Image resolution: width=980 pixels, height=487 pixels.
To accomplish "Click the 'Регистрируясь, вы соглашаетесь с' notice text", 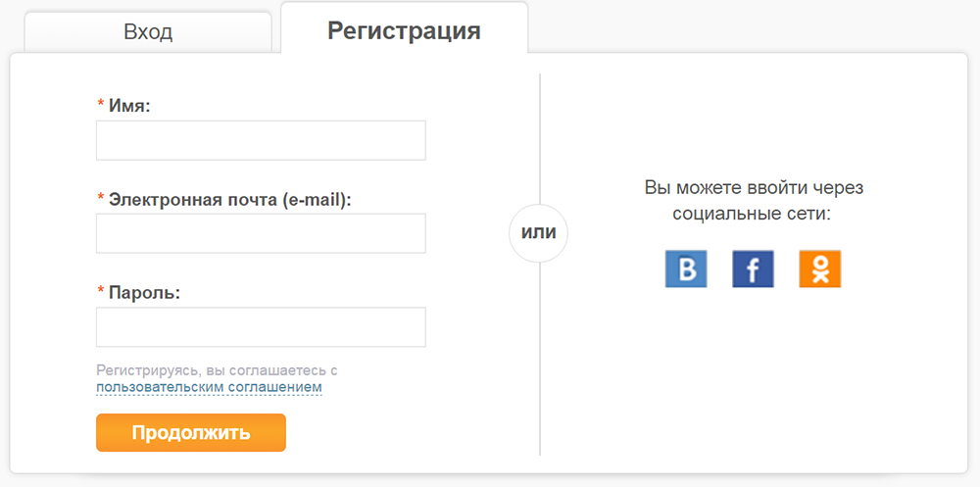I will click(217, 370).
